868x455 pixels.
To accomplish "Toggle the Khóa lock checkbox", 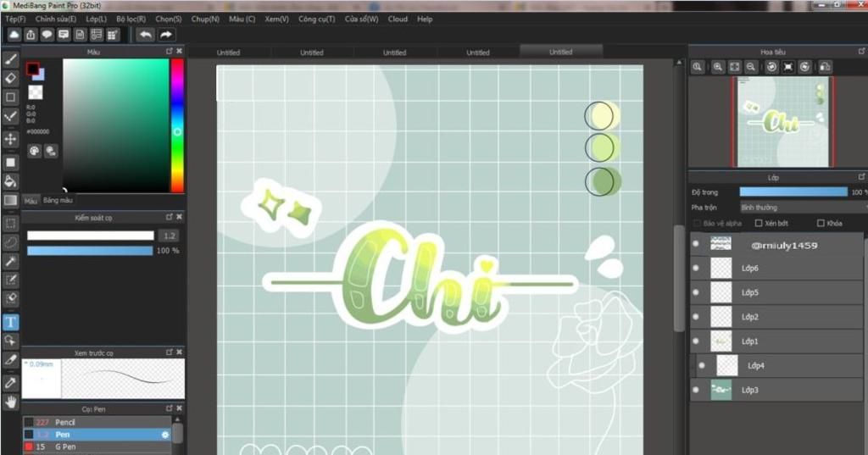I will (821, 223).
